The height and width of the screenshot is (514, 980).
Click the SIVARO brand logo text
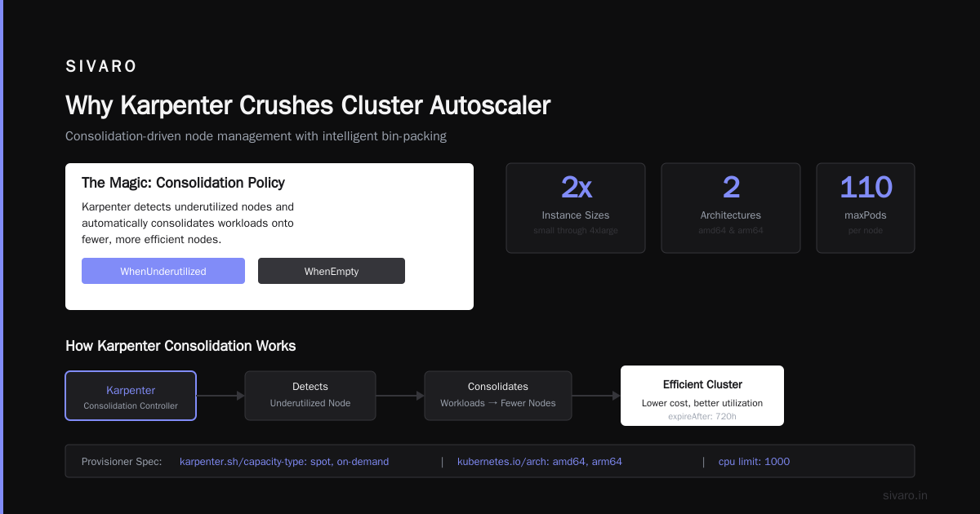pos(101,66)
